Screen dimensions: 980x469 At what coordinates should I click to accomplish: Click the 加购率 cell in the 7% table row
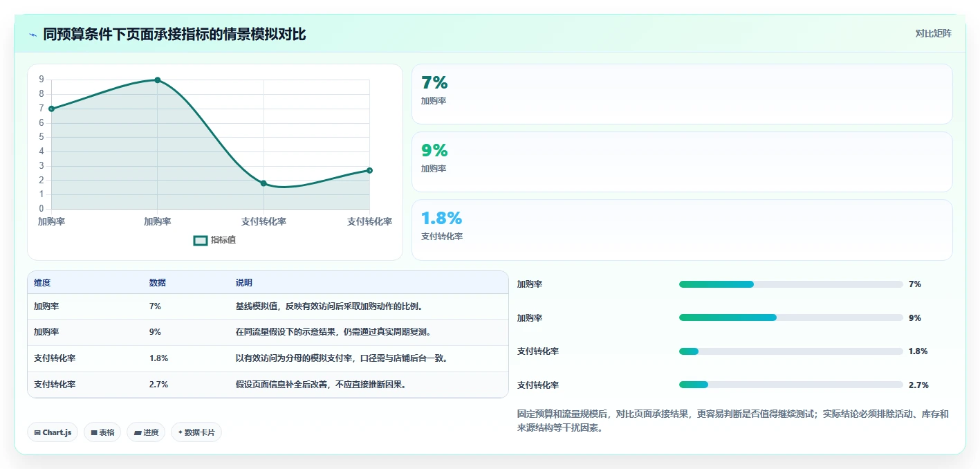[x=46, y=306]
